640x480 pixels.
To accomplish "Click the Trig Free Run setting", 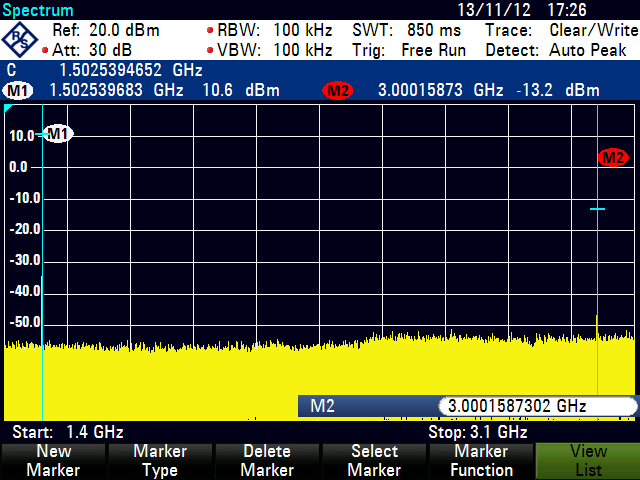I will pyautogui.click(x=409, y=50).
